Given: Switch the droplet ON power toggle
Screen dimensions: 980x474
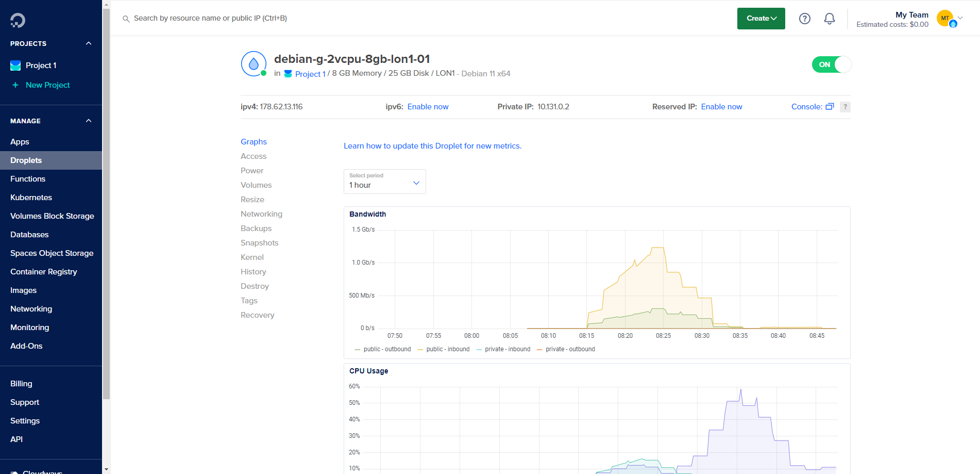Looking at the screenshot, I should (x=832, y=64).
